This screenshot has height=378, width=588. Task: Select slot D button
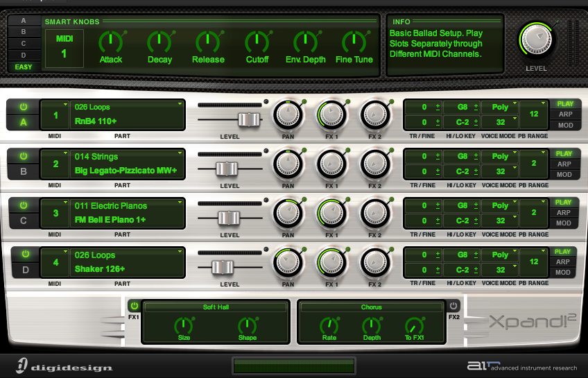tap(25, 270)
